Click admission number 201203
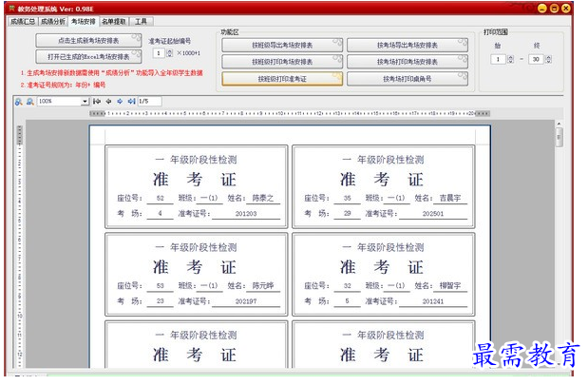Image resolution: width=588 pixels, height=385 pixels. pyautogui.click(x=246, y=214)
